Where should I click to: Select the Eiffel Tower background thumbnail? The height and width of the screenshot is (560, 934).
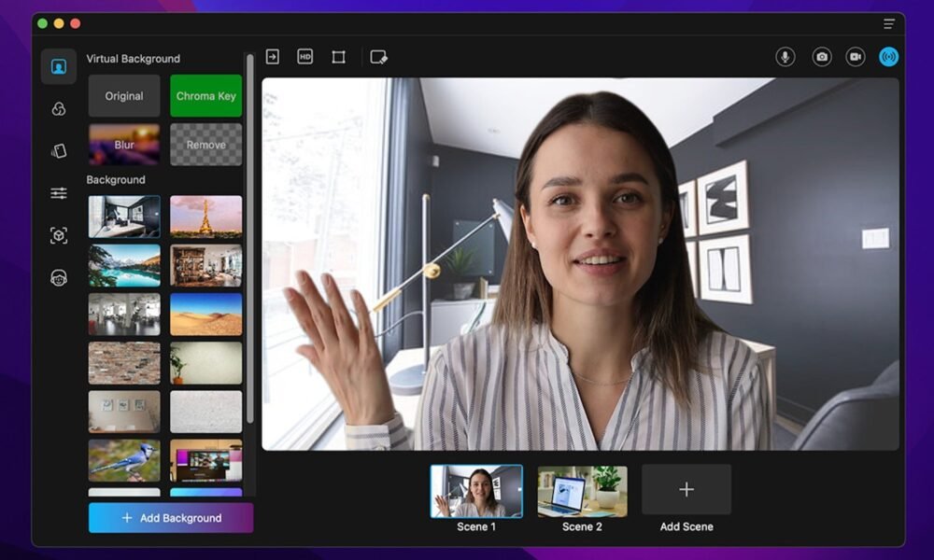[x=205, y=217]
